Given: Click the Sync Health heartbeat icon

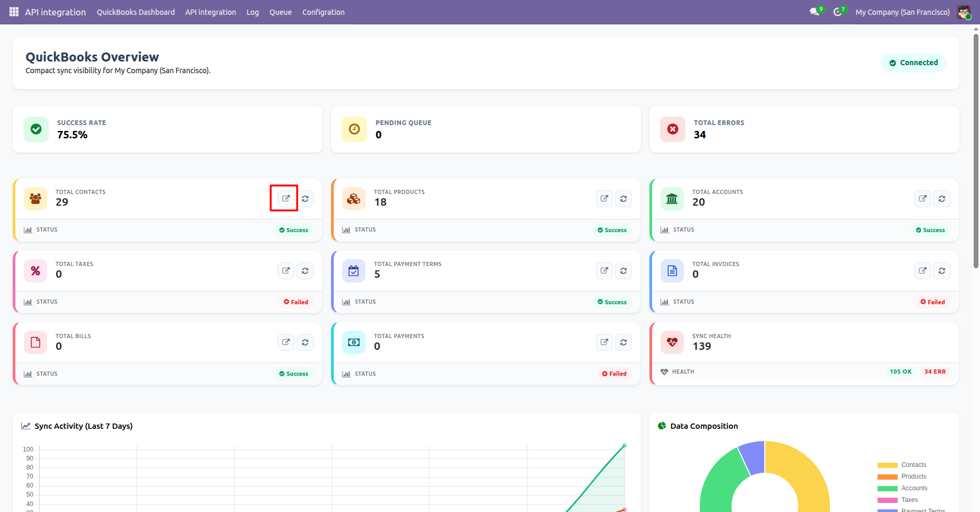Looking at the screenshot, I should (672, 342).
